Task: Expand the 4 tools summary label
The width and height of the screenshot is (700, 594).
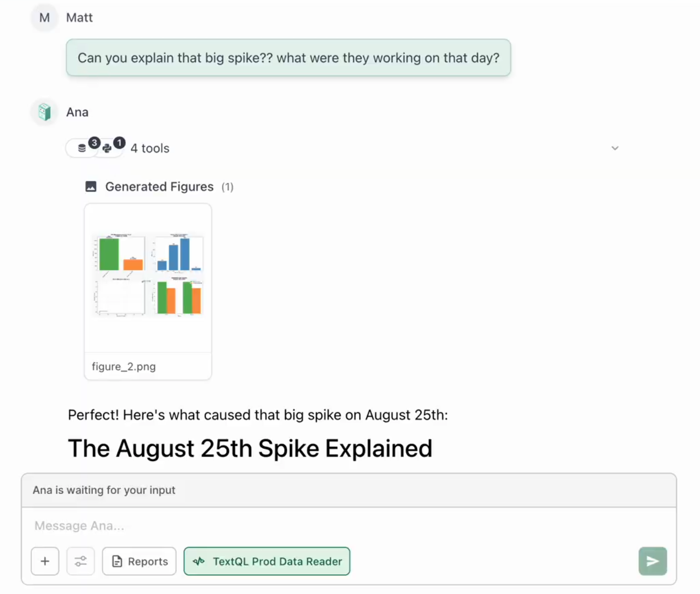Action: pyautogui.click(x=150, y=148)
